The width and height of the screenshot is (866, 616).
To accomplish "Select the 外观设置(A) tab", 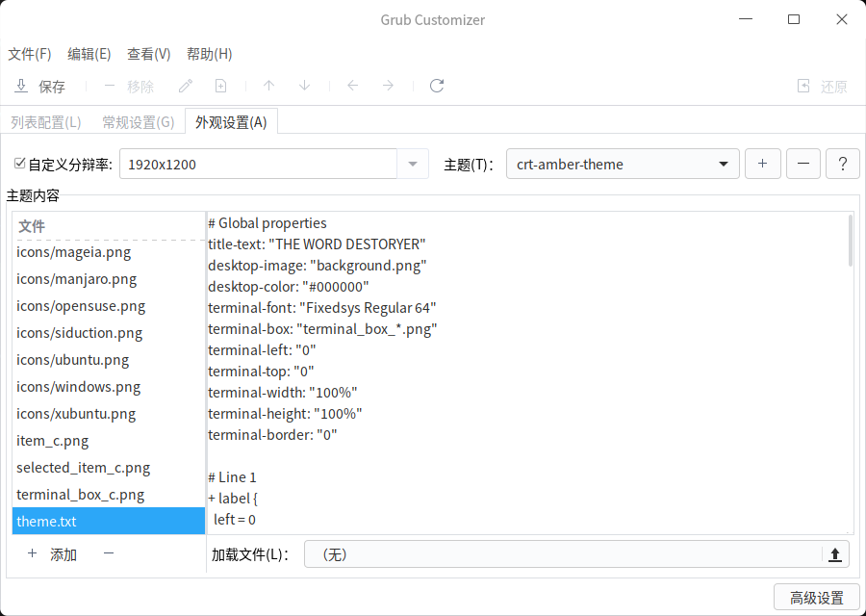I will tap(231, 122).
